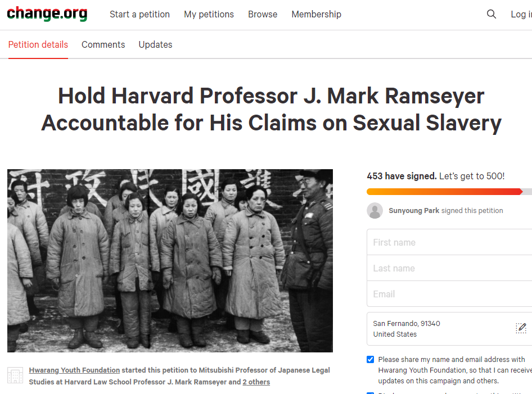
Task: Click the pencil edit location icon
Action: (521, 328)
